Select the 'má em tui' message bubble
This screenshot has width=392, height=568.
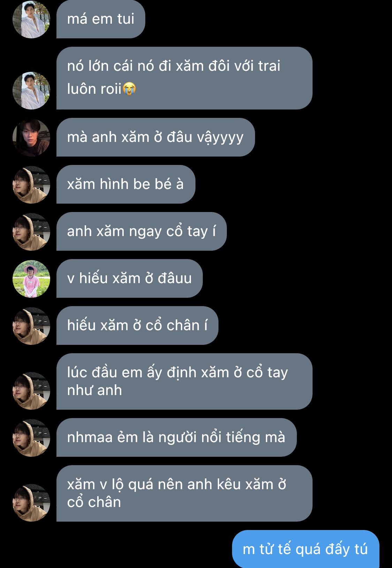[101, 19]
